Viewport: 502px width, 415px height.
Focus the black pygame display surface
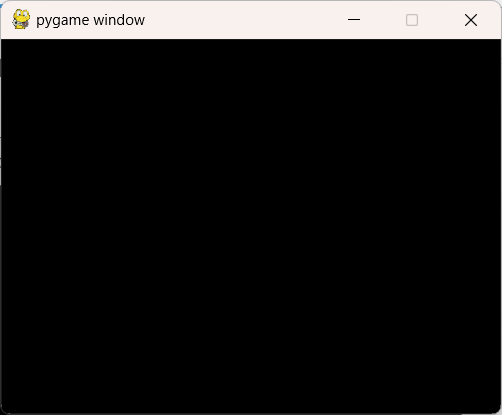(x=251, y=226)
